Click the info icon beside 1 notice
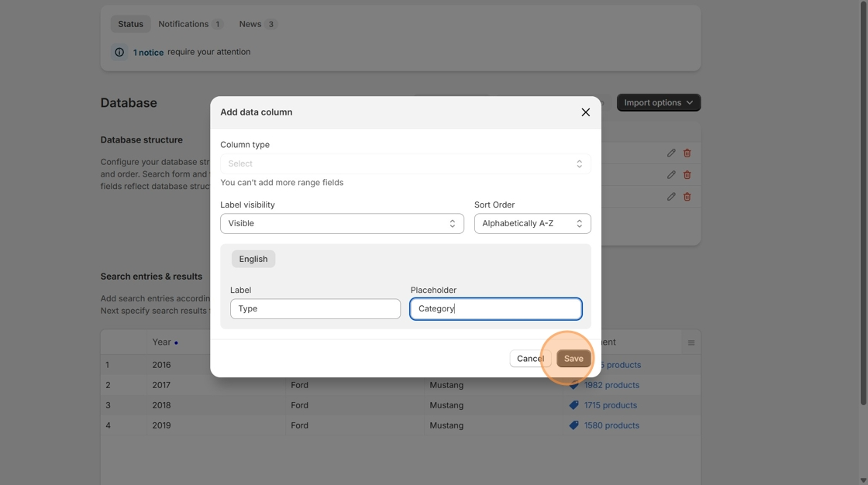 pyautogui.click(x=119, y=52)
